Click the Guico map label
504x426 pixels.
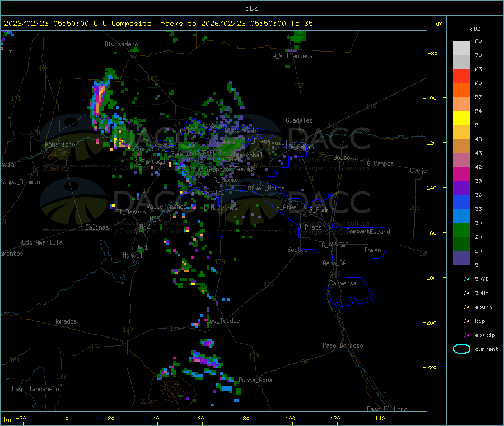[x=342, y=157]
